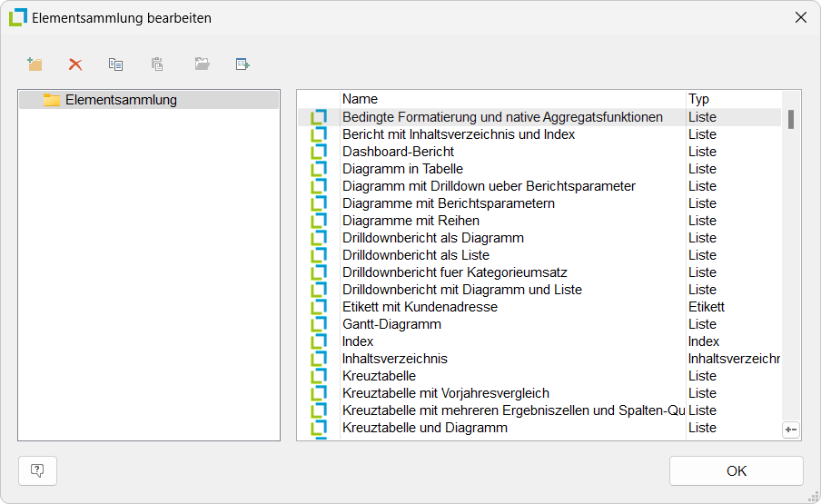Viewport: 821px width, 504px height.
Task: Click the red X delete icon
Action: pyautogui.click(x=75, y=64)
